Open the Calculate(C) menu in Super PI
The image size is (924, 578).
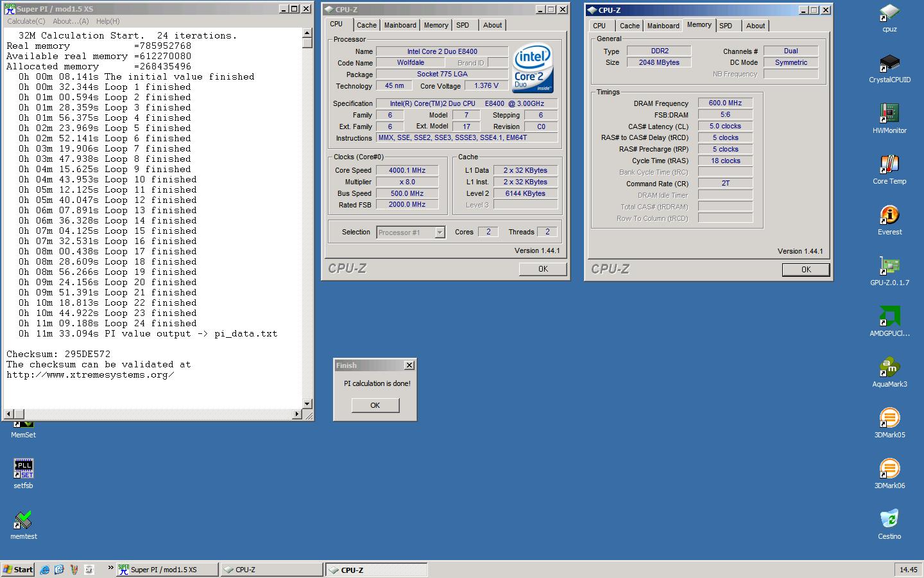pyautogui.click(x=26, y=21)
